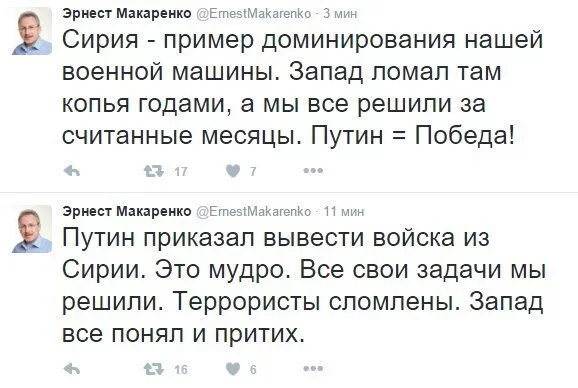This screenshot has height=388, width=578.
Task: Open profile photo on the second tweet
Action: (x=32, y=229)
